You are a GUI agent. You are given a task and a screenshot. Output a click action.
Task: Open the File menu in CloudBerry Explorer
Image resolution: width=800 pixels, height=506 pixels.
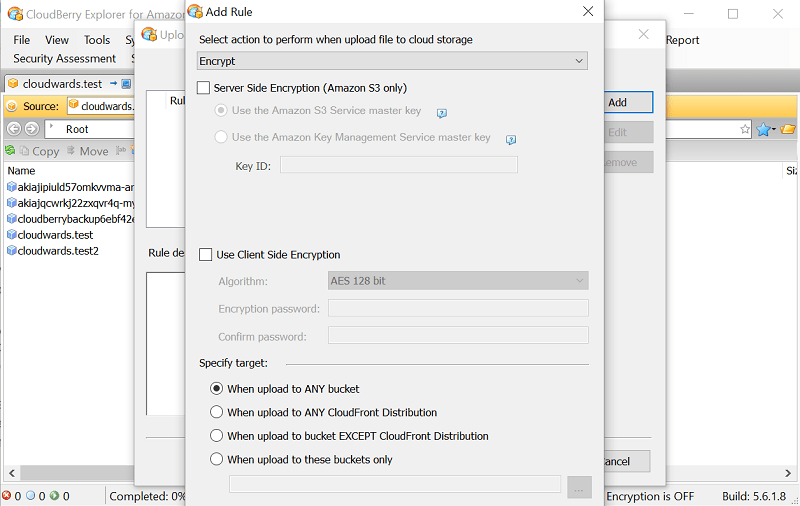21,40
